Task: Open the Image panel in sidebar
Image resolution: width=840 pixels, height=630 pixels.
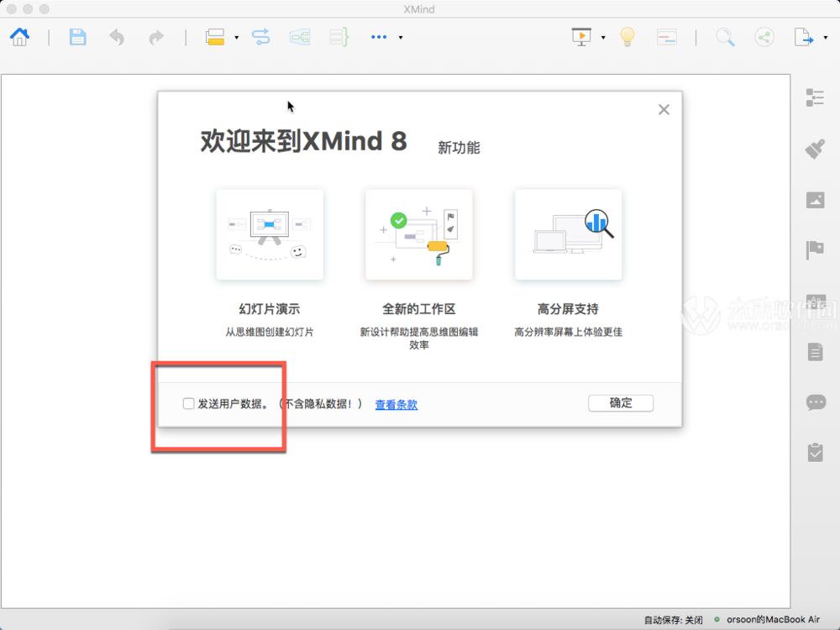Action: pos(816,200)
